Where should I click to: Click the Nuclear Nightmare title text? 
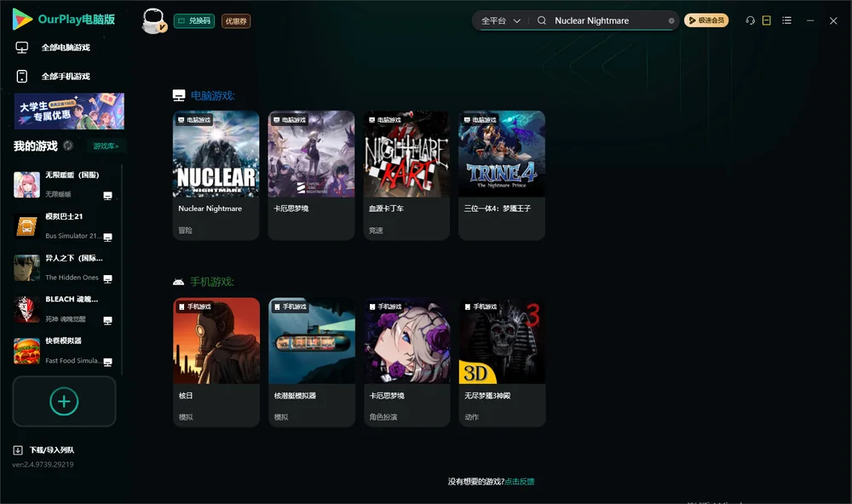[x=210, y=209]
